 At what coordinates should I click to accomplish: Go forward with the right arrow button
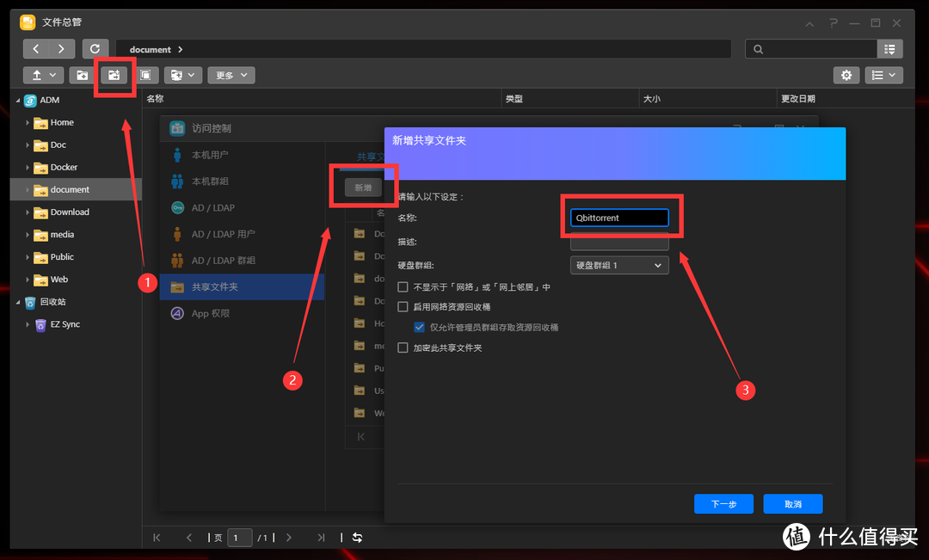coord(62,49)
